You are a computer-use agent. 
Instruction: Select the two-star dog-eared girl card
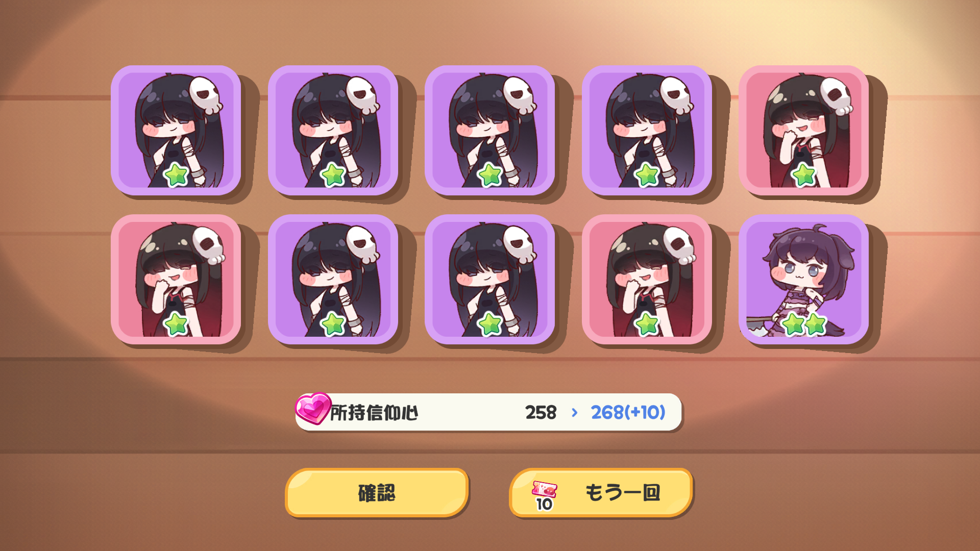pyautogui.click(x=803, y=279)
